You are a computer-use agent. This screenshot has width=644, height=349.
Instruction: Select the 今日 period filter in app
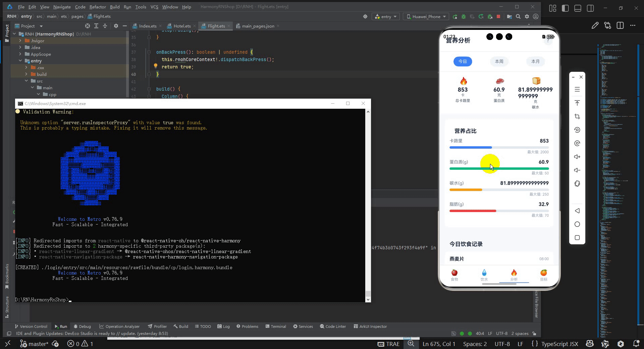tap(463, 61)
